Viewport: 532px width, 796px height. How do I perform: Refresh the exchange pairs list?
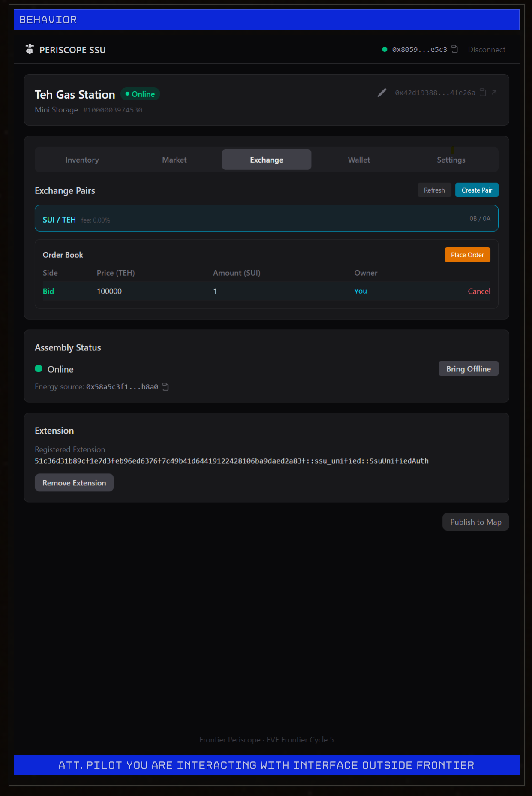point(434,190)
